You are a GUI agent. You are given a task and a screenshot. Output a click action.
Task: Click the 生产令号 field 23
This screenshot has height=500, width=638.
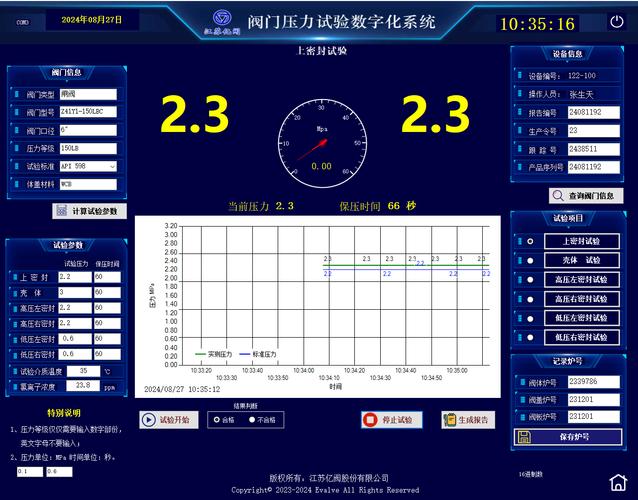click(594, 131)
